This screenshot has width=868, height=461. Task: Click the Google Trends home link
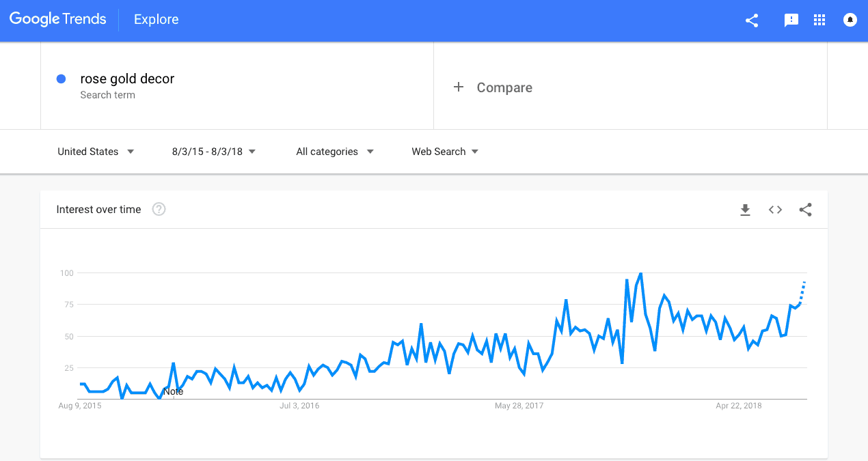57,19
